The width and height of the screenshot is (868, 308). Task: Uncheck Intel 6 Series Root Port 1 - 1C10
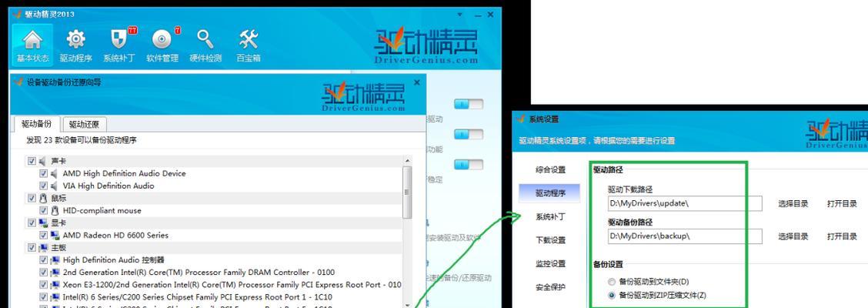click(44, 297)
